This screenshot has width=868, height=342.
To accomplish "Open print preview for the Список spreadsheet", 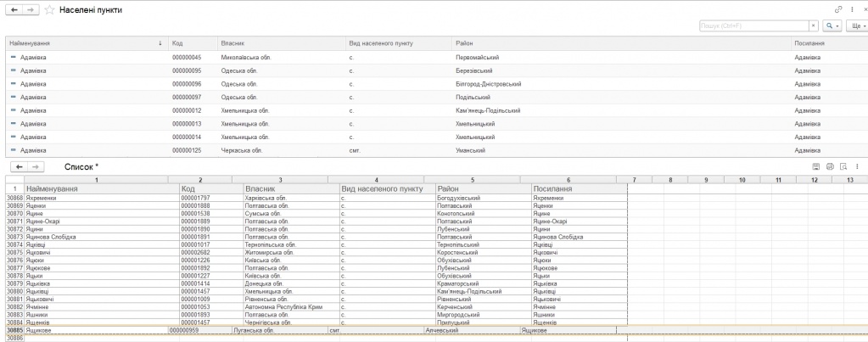I will (x=843, y=167).
